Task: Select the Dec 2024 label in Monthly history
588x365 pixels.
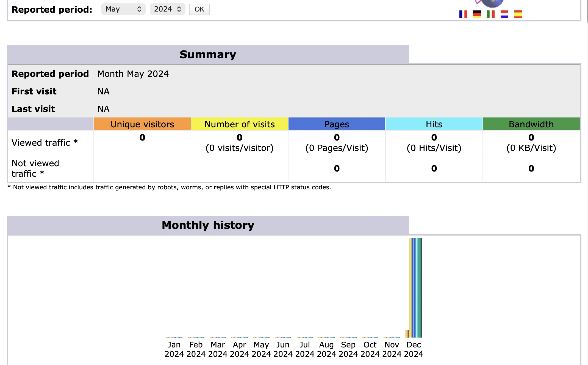Action: pos(414,349)
